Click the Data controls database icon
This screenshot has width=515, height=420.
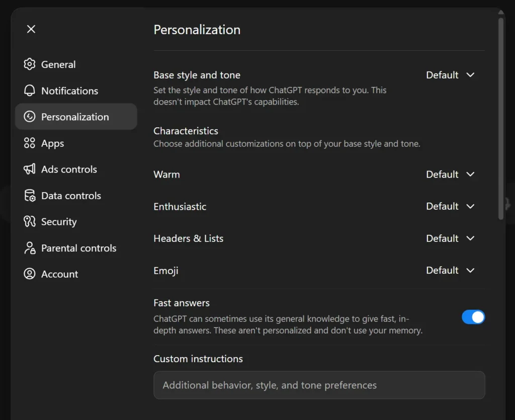pyautogui.click(x=30, y=195)
